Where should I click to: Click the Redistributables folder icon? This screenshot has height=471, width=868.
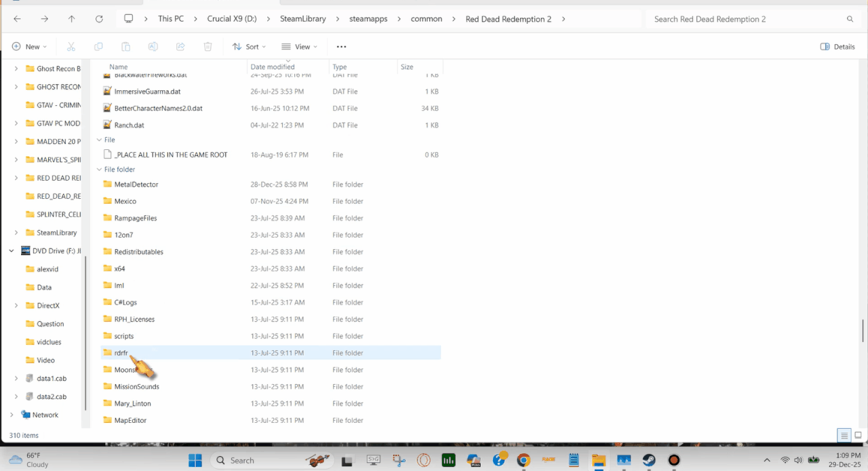[x=107, y=252]
